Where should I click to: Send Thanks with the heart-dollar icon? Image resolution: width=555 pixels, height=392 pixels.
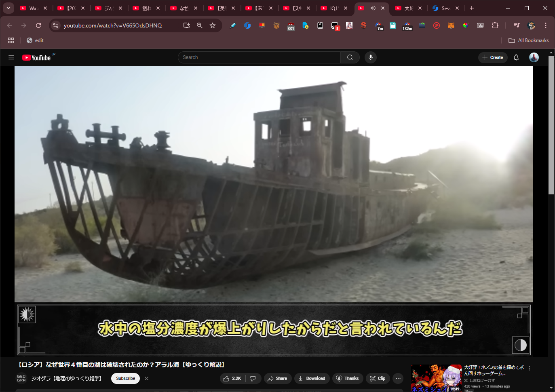point(347,379)
